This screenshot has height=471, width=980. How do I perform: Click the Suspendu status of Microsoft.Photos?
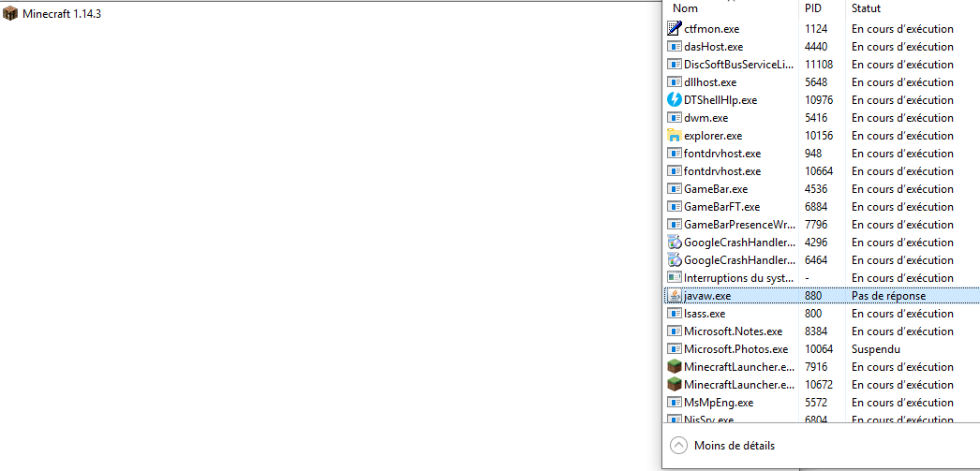pyautogui.click(x=874, y=349)
